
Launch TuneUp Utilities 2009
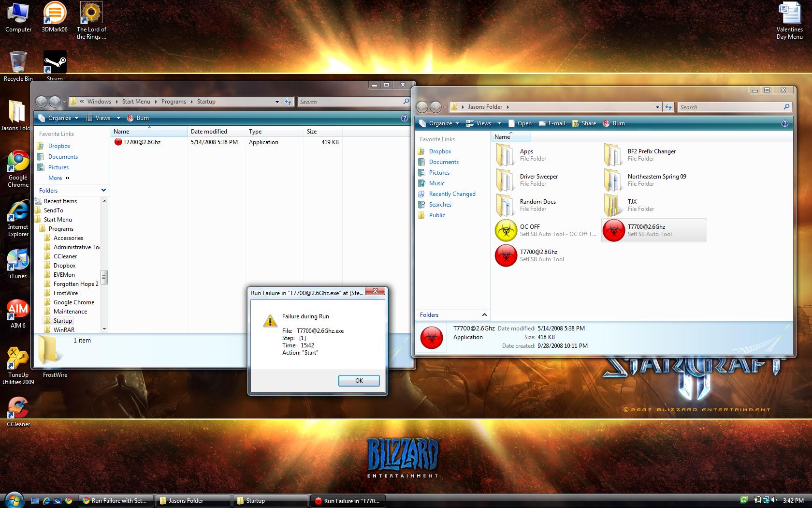(18, 366)
